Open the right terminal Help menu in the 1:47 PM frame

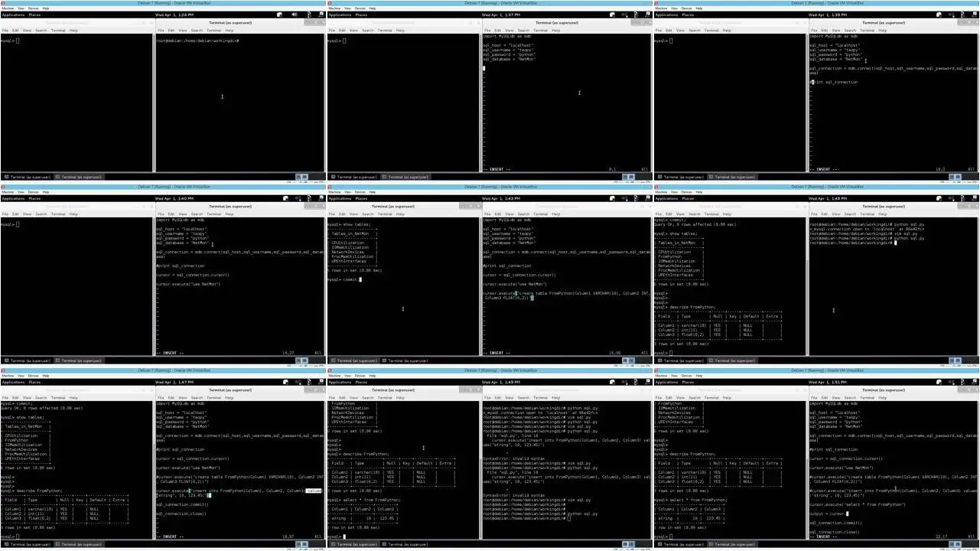[x=230, y=398]
